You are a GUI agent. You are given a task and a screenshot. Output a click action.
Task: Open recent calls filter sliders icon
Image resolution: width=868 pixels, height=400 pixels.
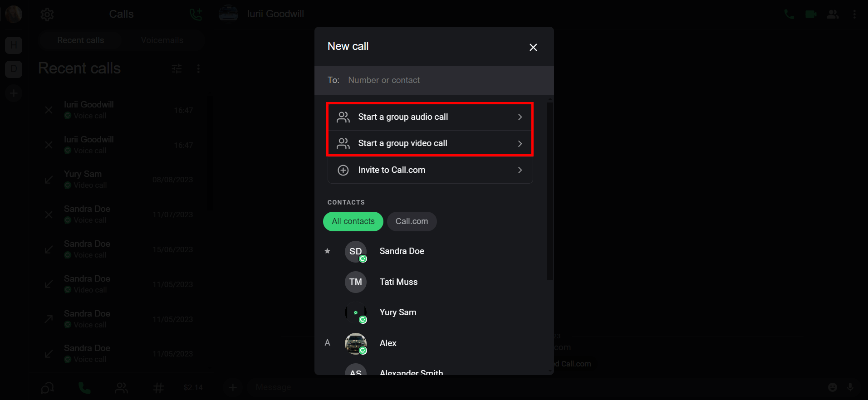(177, 68)
